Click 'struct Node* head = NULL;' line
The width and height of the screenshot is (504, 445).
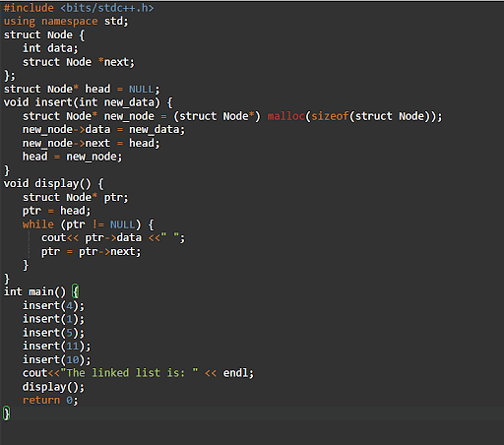click(x=82, y=89)
